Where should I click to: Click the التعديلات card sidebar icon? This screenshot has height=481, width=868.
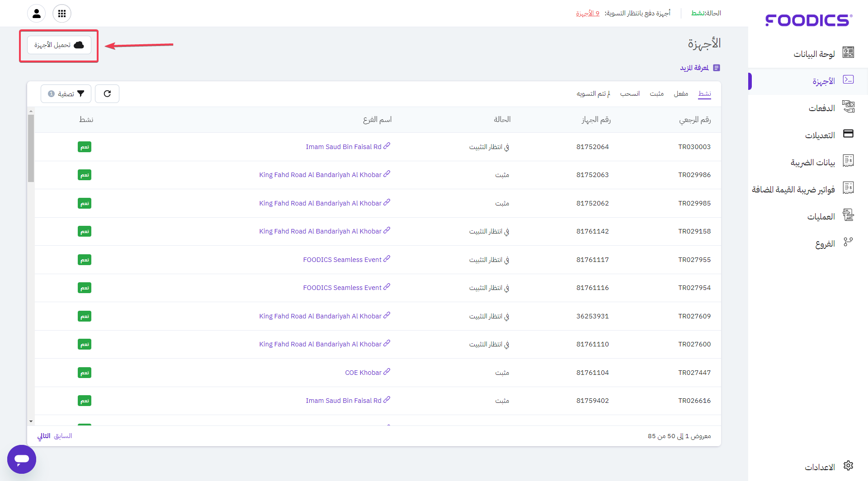coord(848,134)
